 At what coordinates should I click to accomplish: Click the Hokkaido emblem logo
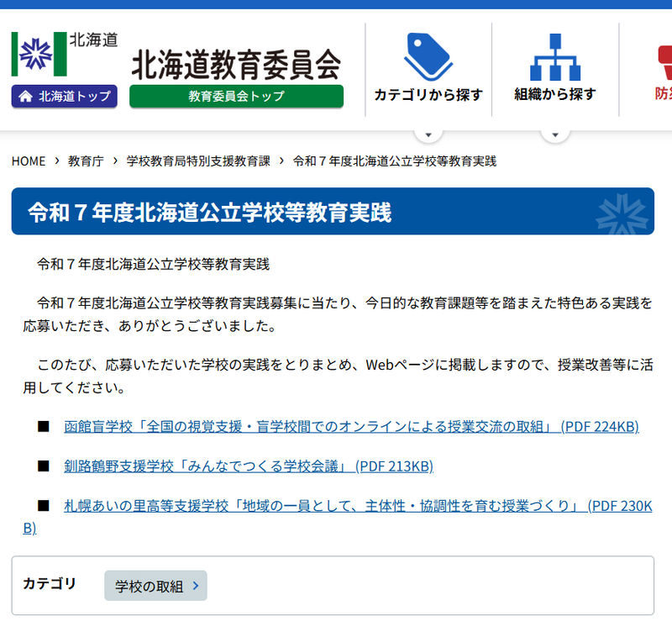(x=38, y=55)
